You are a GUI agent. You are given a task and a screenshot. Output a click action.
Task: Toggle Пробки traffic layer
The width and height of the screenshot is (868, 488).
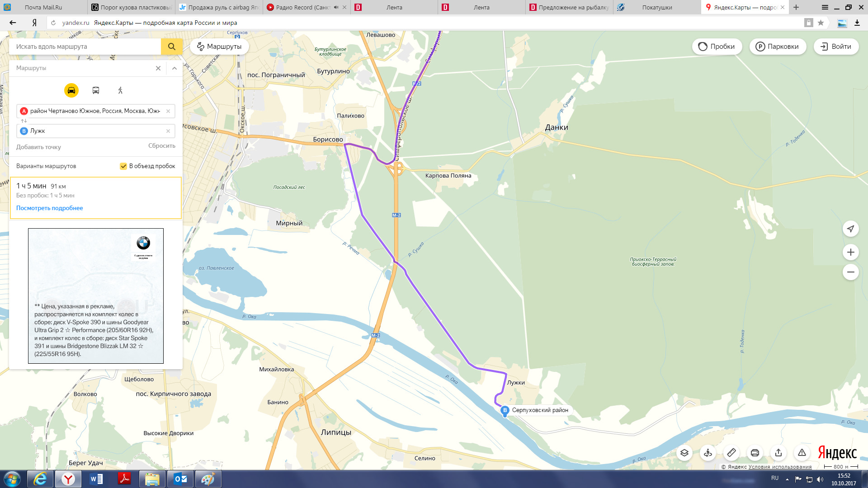coord(717,47)
